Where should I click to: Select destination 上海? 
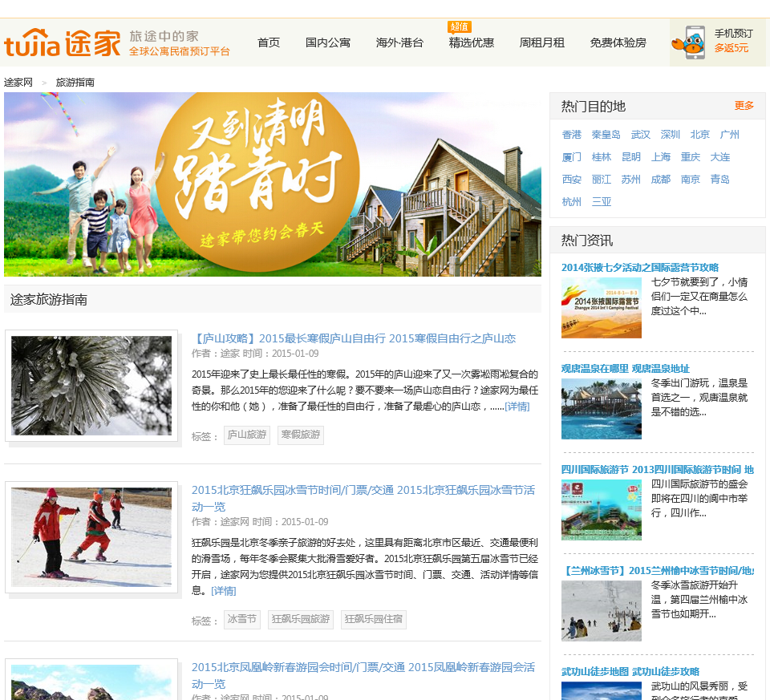coord(661,157)
